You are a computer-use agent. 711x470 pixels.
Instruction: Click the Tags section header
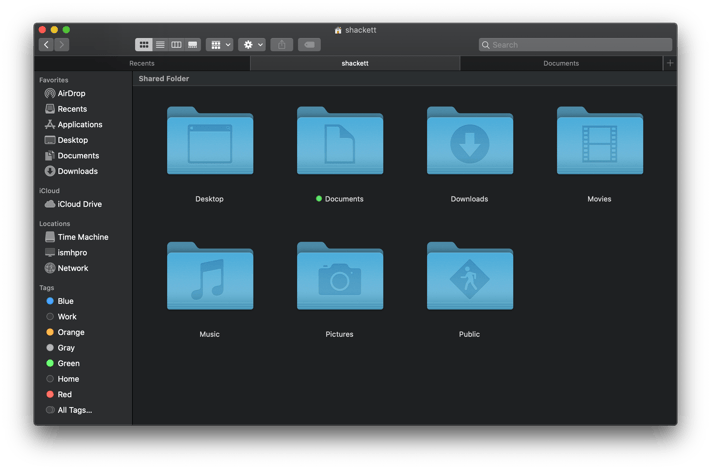tap(46, 288)
